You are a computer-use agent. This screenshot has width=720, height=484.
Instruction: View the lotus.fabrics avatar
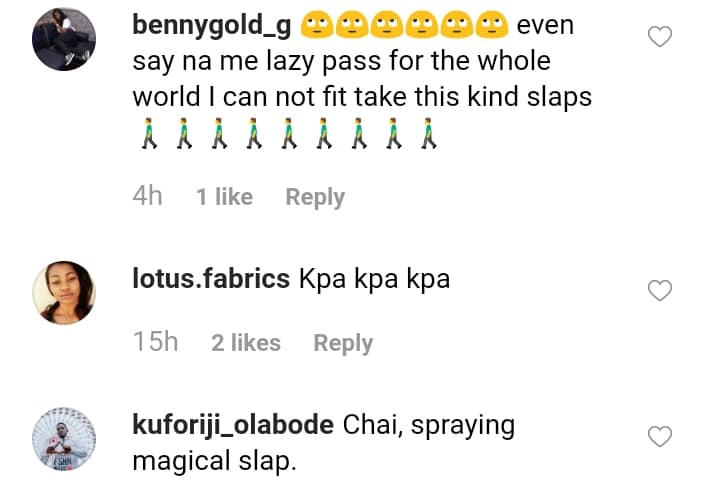point(64,293)
